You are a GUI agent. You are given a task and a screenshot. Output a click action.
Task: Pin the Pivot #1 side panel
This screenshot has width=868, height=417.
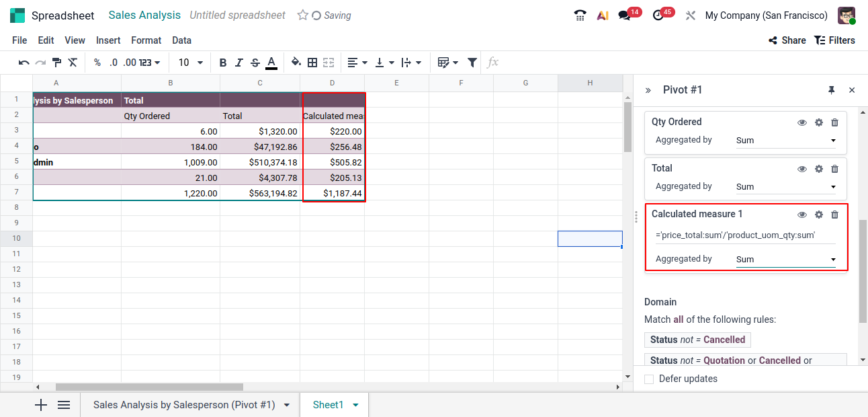pyautogui.click(x=831, y=90)
